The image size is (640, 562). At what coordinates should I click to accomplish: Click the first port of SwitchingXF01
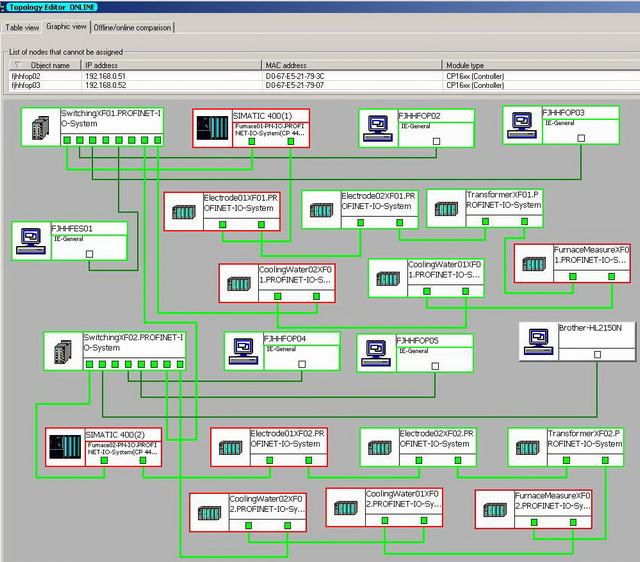(x=67, y=140)
